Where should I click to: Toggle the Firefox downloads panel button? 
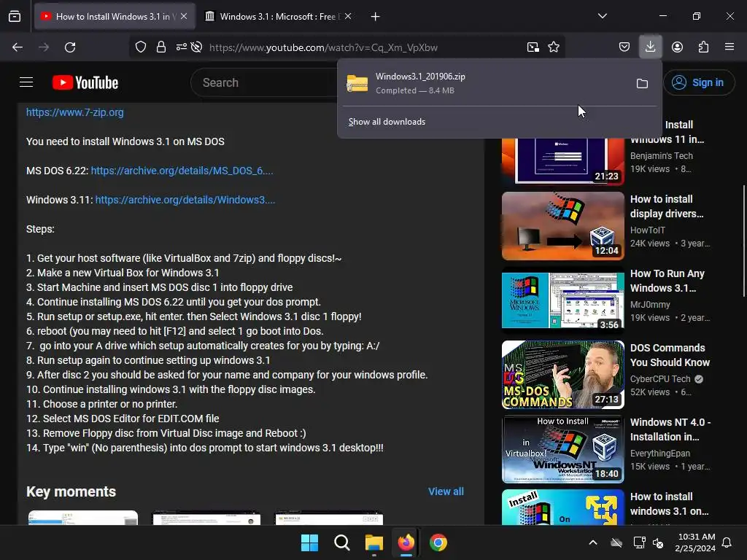tap(650, 47)
